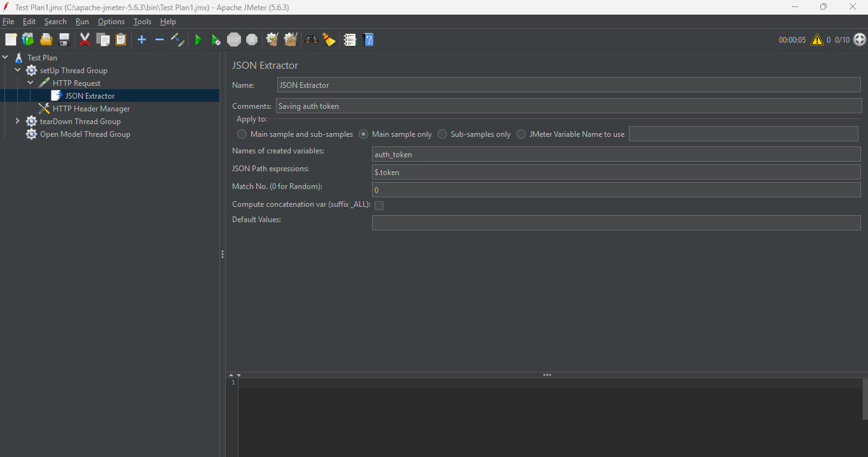Click the log panel vertical scrollbar
This screenshot has height=457, width=868.
pyautogui.click(x=865, y=399)
